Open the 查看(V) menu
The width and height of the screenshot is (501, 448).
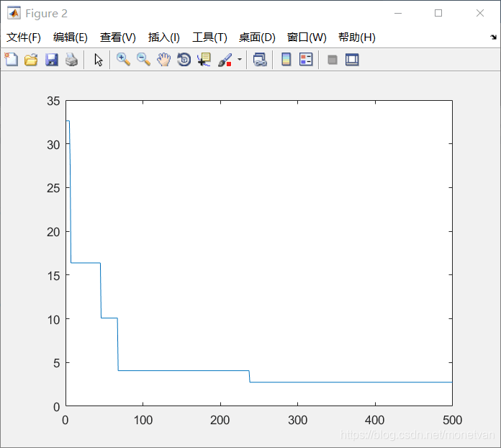(x=118, y=37)
